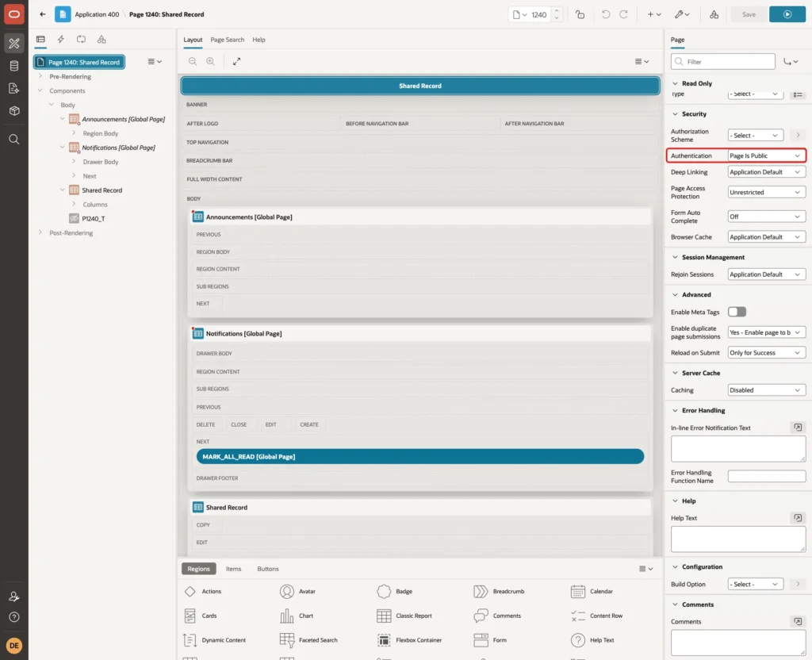Click the Error Handling Function Name field
This screenshot has height=660, width=812.
tap(767, 476)
